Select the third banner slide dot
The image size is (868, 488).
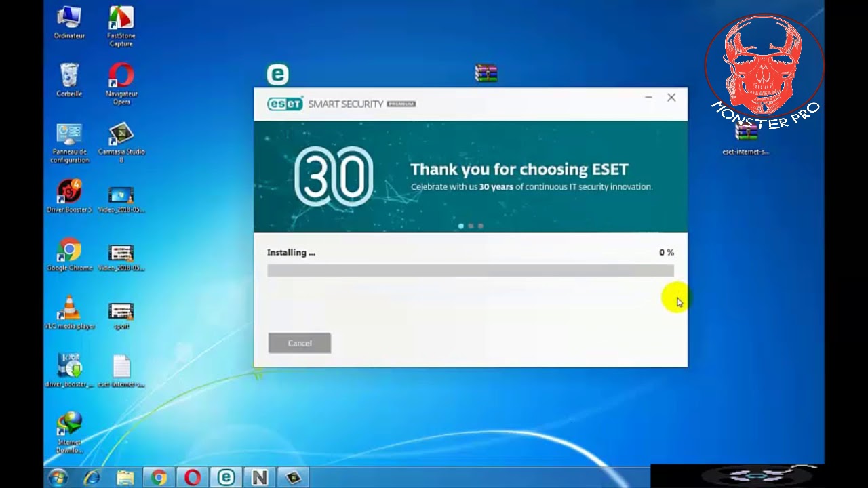tap(481, 226)
